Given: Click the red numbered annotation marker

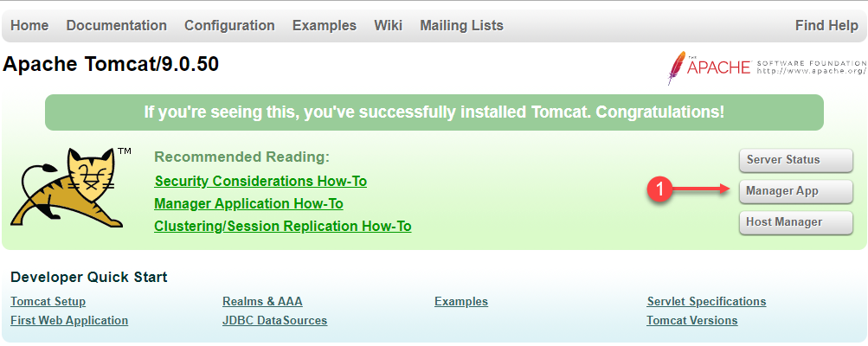Looking at the screenshot, I should [x=659, y=190].
